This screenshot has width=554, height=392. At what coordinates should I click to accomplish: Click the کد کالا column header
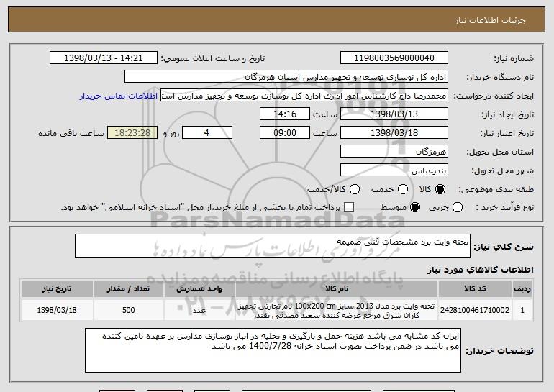point(475,289)
